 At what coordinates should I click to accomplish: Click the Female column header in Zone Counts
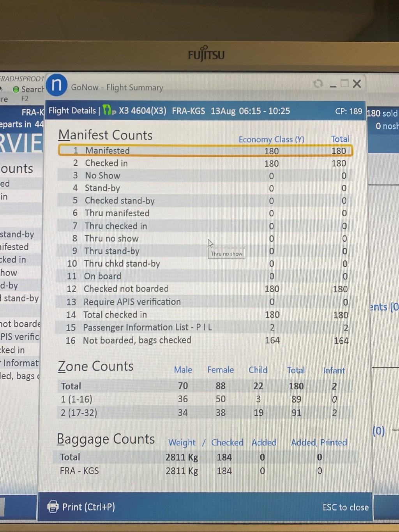click(x=221, y=370)
